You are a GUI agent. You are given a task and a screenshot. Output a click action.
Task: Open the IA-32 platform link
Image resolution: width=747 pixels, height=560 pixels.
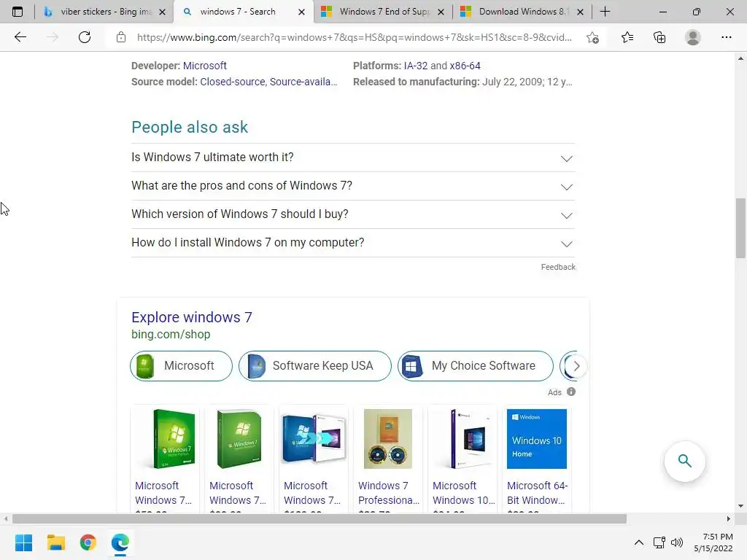pos(416,66)
